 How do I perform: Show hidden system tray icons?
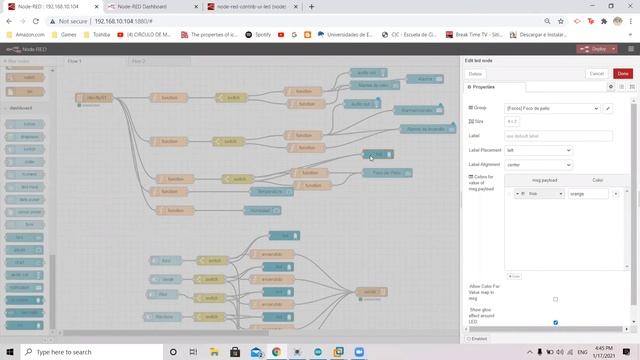point(529,352)
